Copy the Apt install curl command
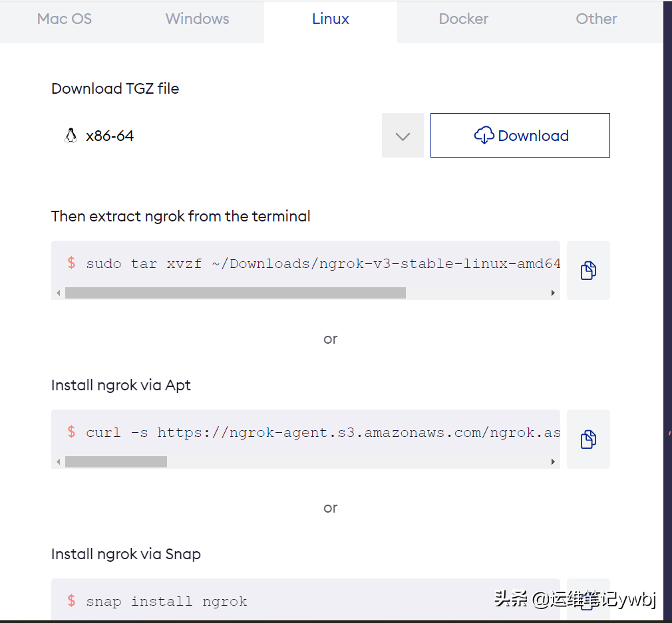 click(588, 439)
